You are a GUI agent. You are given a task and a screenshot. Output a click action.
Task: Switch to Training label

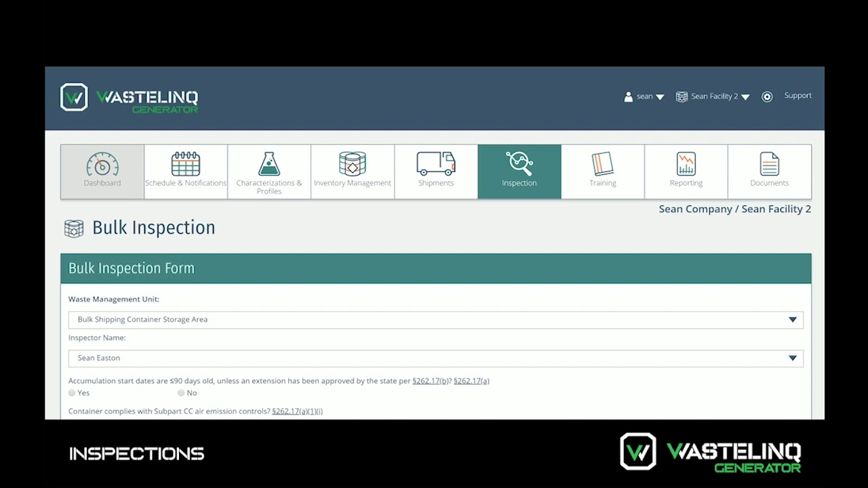coord(603,183)
